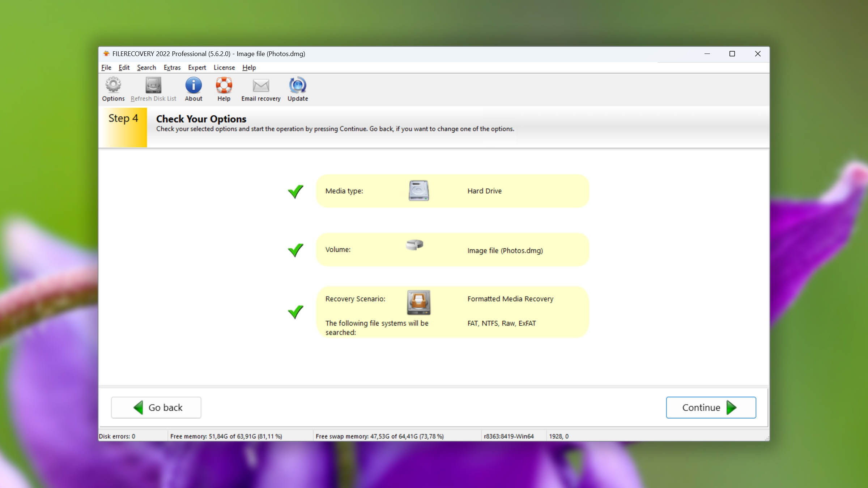Viewport: 868px width, 488px height.
Task: Click the Hard Drive value text
Action: click(484, 191)
